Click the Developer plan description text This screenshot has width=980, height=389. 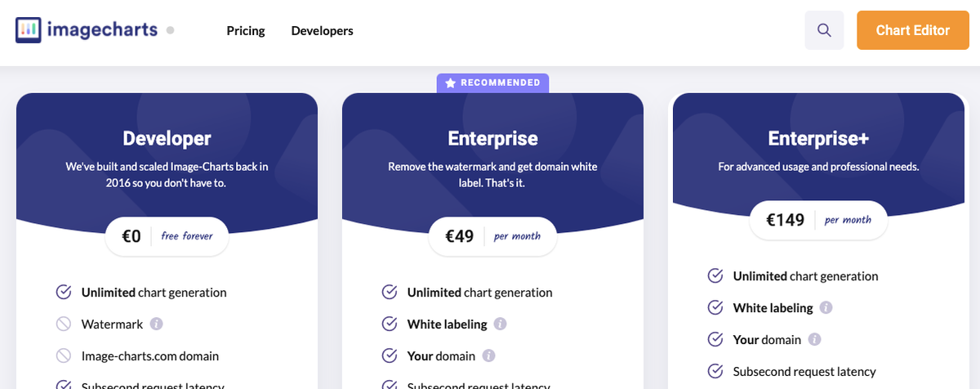click(167, 175)
